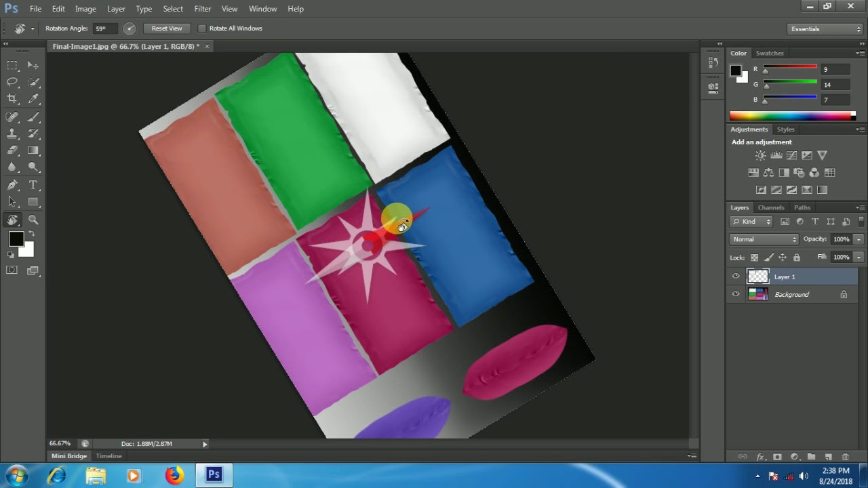Swap foreground and background colors
The height and width of the screenshot is (488, 868).
click(32, 234)
